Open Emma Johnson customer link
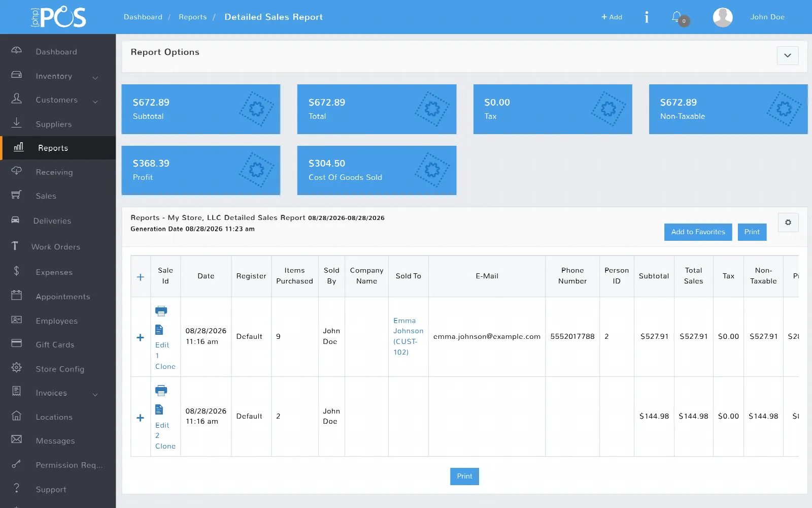The image size is (812, 508). [408, 336]
